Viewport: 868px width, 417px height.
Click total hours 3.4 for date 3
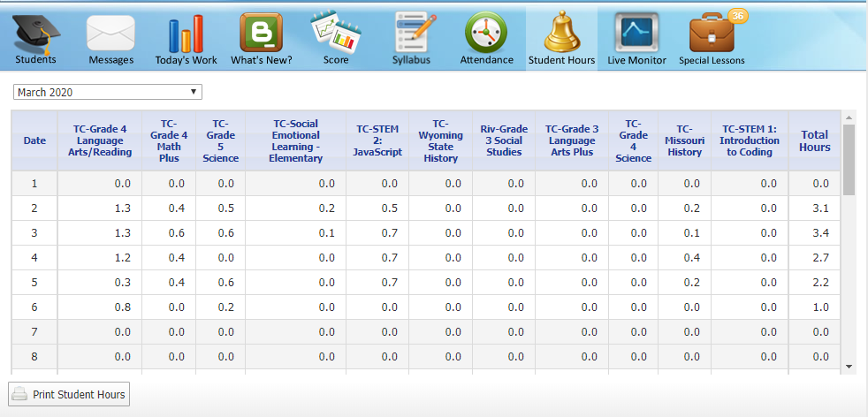click(821, 233)
